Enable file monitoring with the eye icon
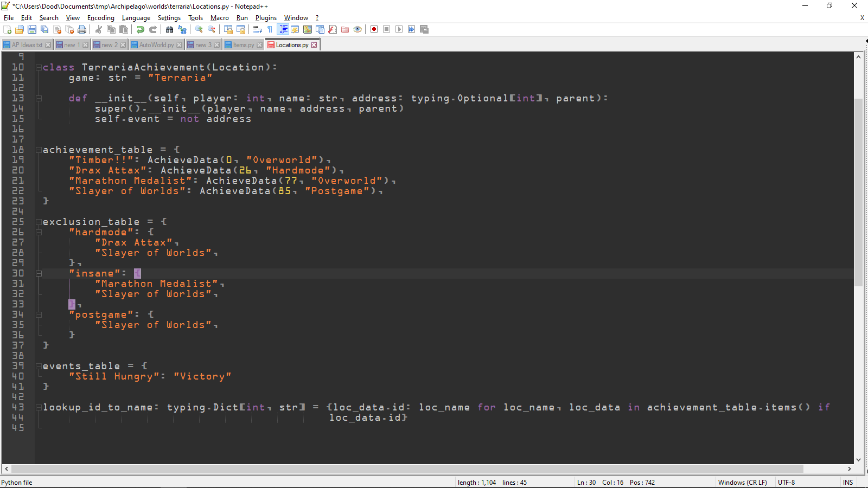Screen dimensions: 868x488 click(358, 29)
